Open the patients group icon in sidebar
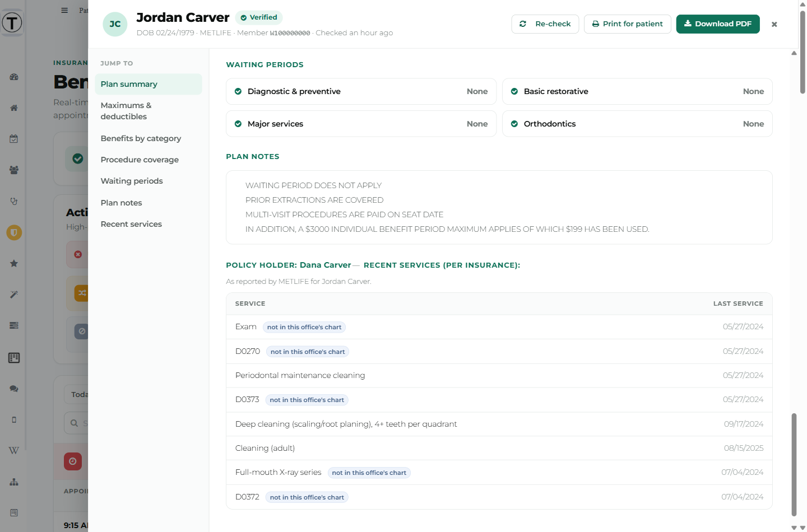This screenshot has width=807, height=532. (x=14, y=170)
